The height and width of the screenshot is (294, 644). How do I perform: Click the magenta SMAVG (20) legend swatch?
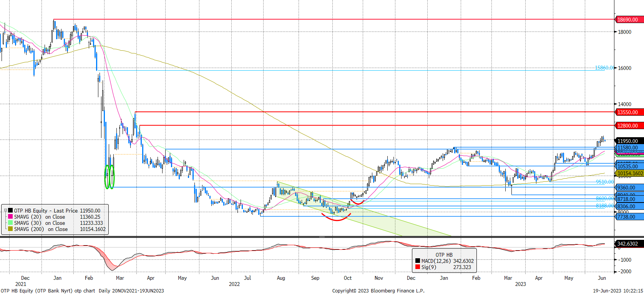tap(10, 217)
